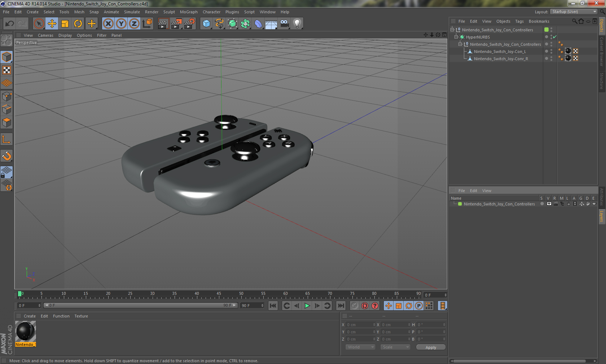Open the World coordinate dropdown
Screen dimensions: 606x364
pos(360,347)
